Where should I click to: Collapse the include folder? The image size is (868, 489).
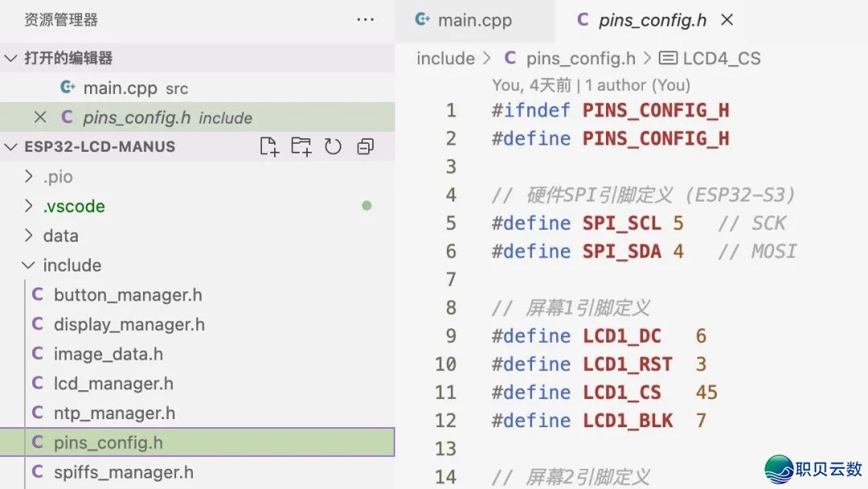pyautogui.click(x=72, y=266)
